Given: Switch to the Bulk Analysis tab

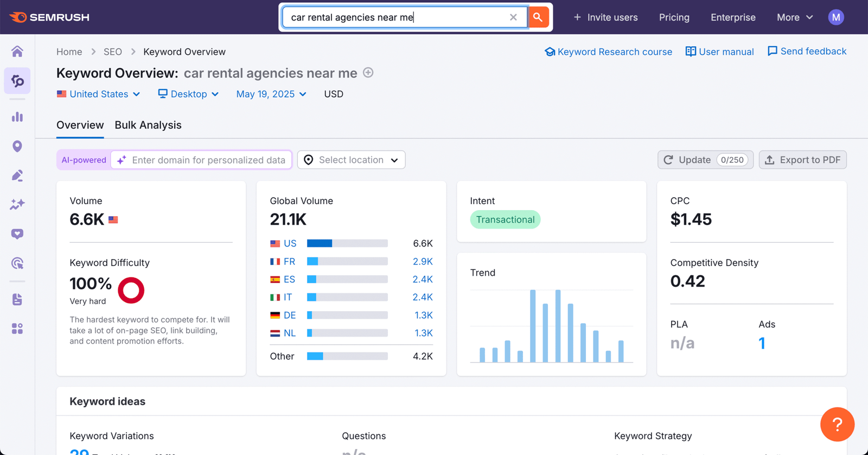Looking at the screenshot, I should click(x=148, y=125).
